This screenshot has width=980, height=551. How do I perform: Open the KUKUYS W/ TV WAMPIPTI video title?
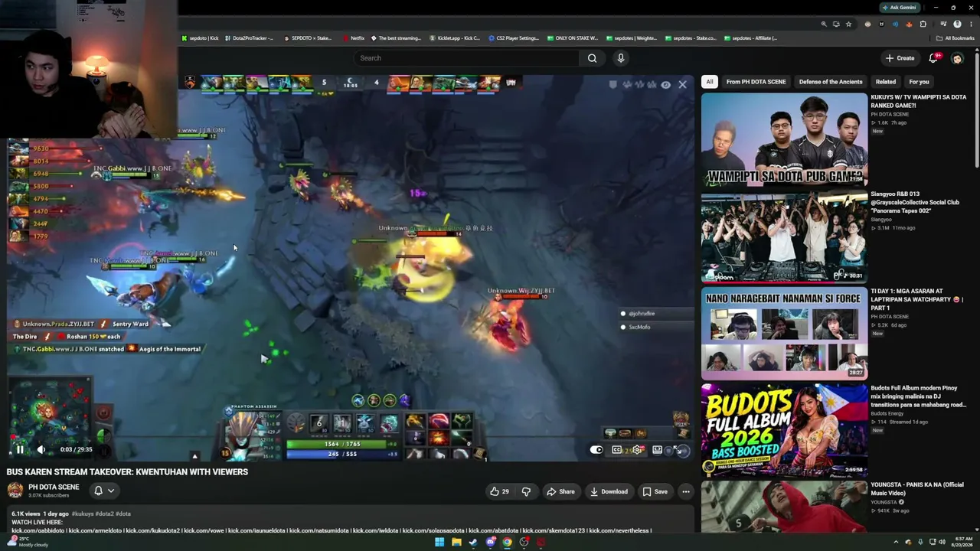pyautogui.click(x=918, y=101)
